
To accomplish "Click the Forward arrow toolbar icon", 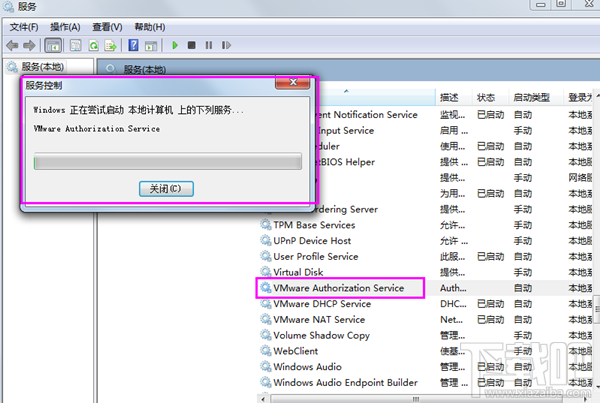I will pos(29,46).
